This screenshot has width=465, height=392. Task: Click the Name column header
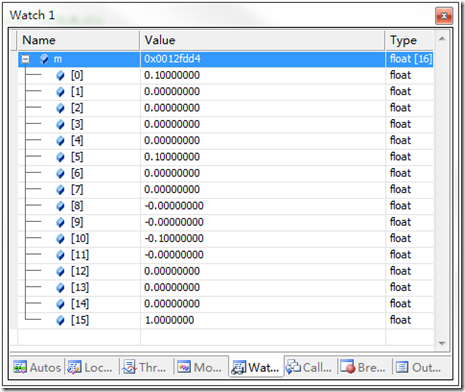coord(78,40)
